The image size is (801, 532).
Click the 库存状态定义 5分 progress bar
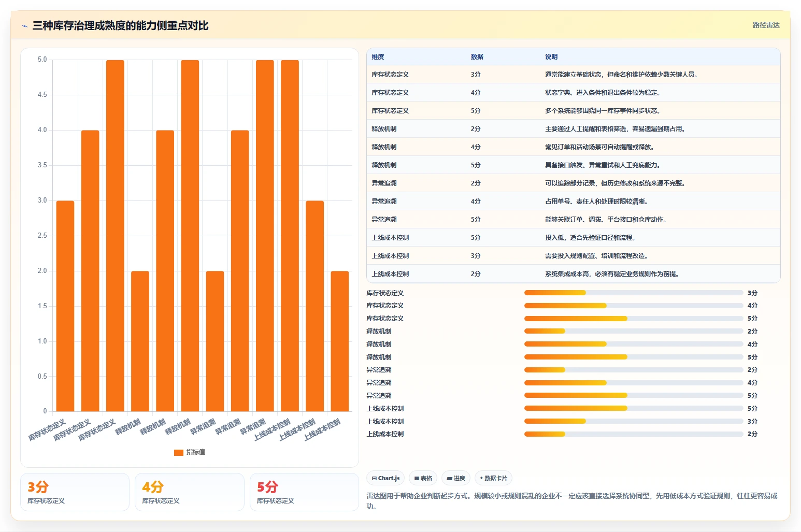point(634,319)
